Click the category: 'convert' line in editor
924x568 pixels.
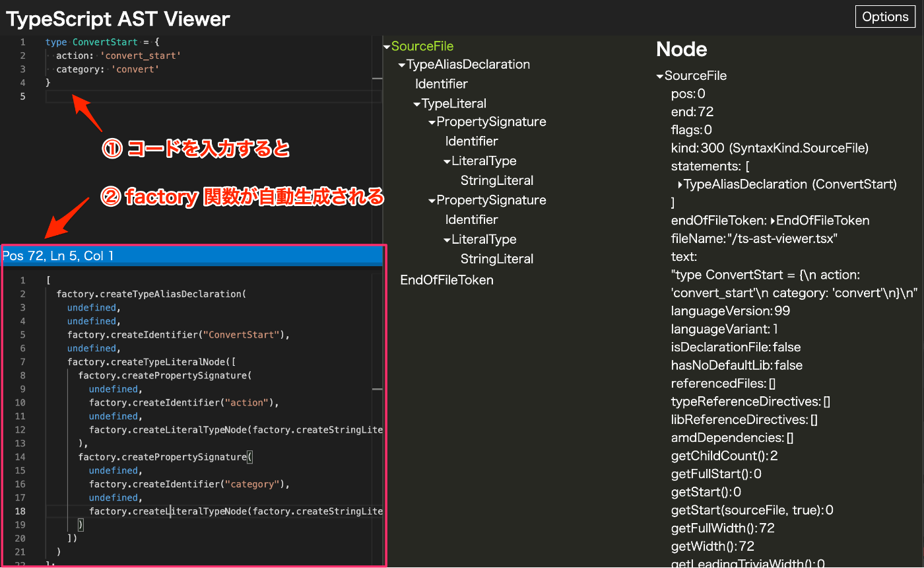coord(108,69)
